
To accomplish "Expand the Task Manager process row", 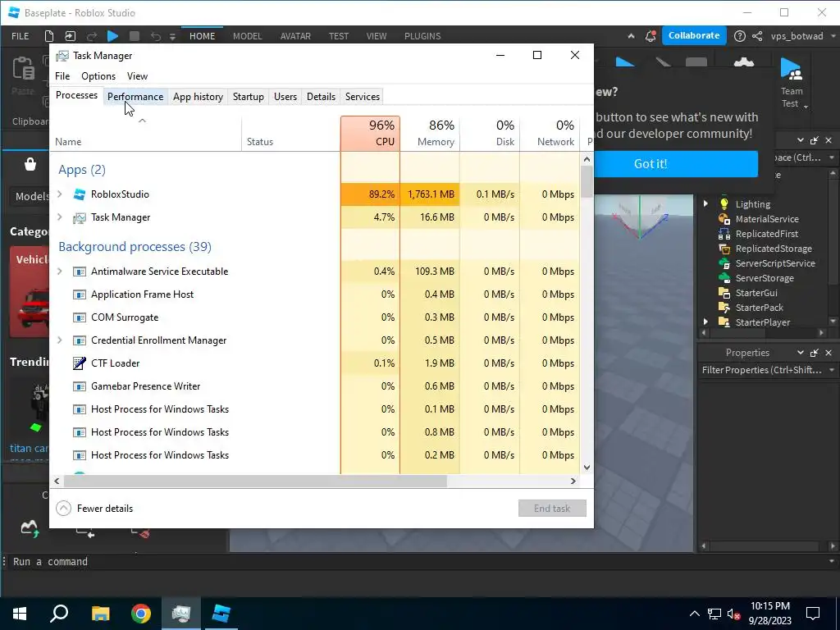I will click(59, 217).
